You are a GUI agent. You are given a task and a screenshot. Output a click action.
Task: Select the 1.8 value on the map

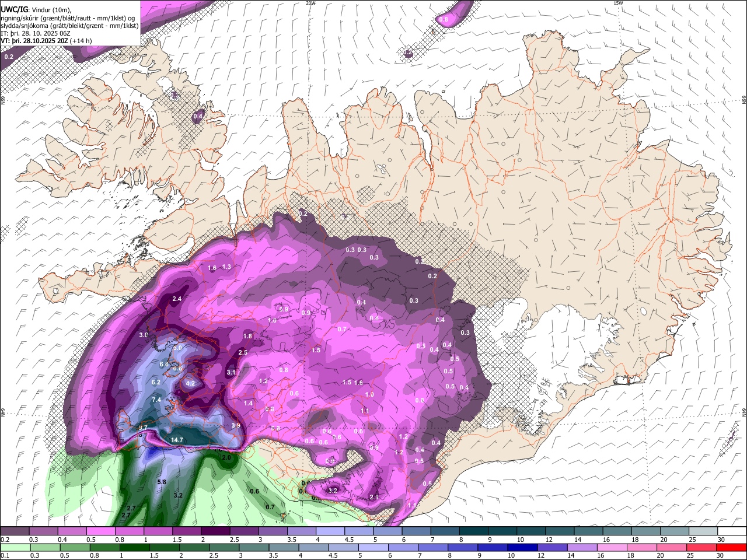pos(247,336)
